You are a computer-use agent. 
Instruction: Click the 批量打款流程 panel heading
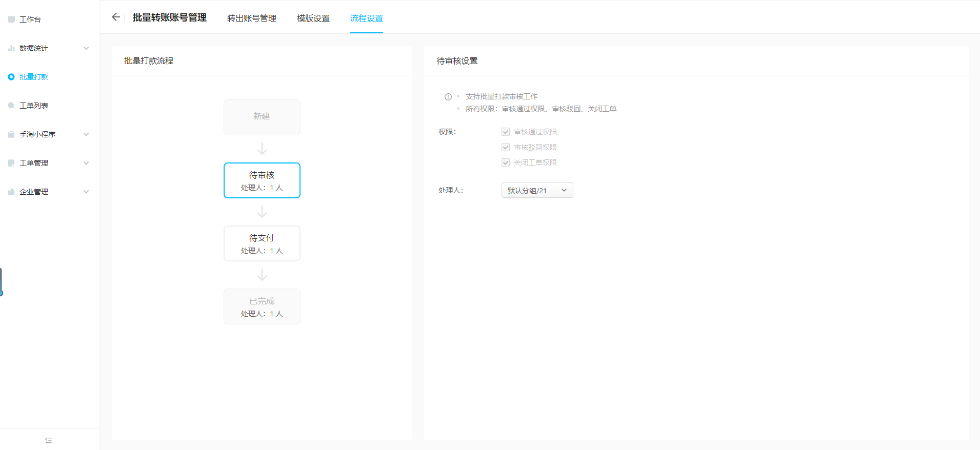click(x=149, y=61)
